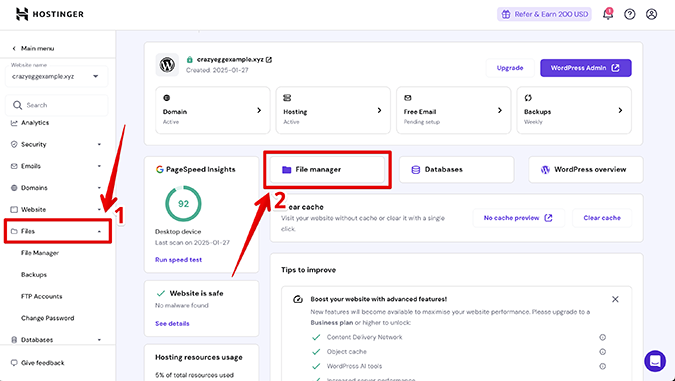The height and width of the screenshot is (381, 675).
Task: Open the user account profile icon
Action: coord(651,14)
